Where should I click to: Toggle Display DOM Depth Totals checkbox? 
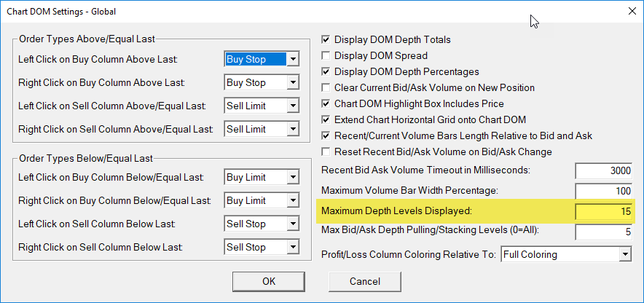click(x=326, y=39)
